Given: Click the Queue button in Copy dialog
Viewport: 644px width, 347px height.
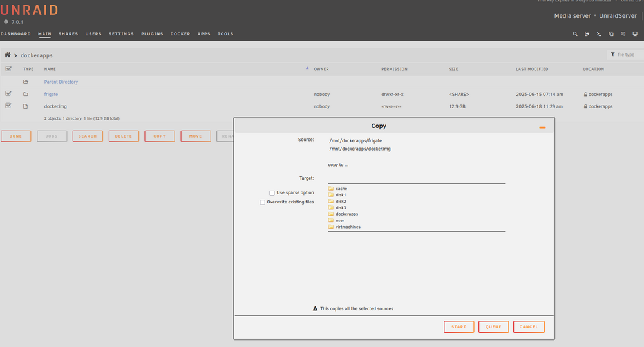Looking at the screenshot, I should (x=493, y=327).
